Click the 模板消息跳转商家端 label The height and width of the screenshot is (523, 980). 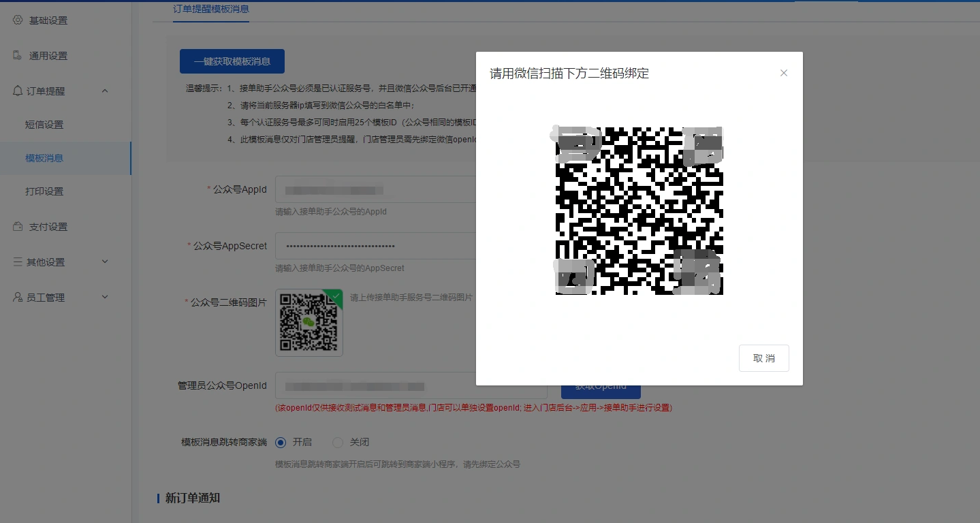click(224, 443)
